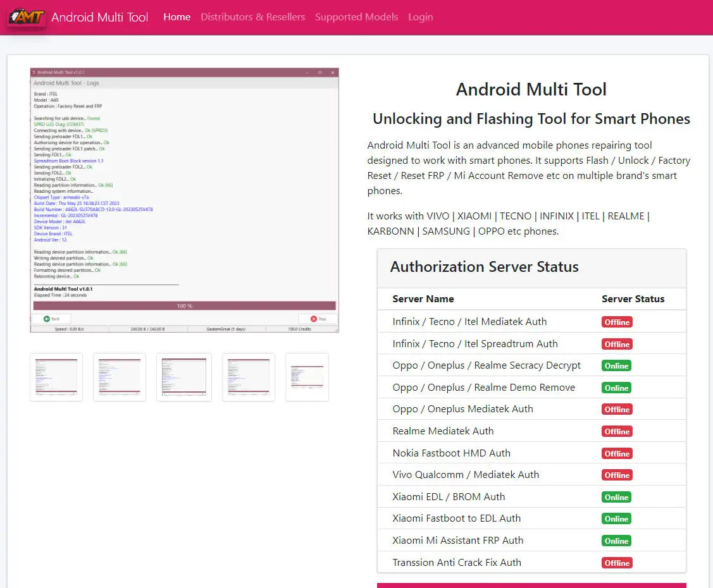Click Offline badge for Itel Mediatek Auth

[x=617, y=322]
